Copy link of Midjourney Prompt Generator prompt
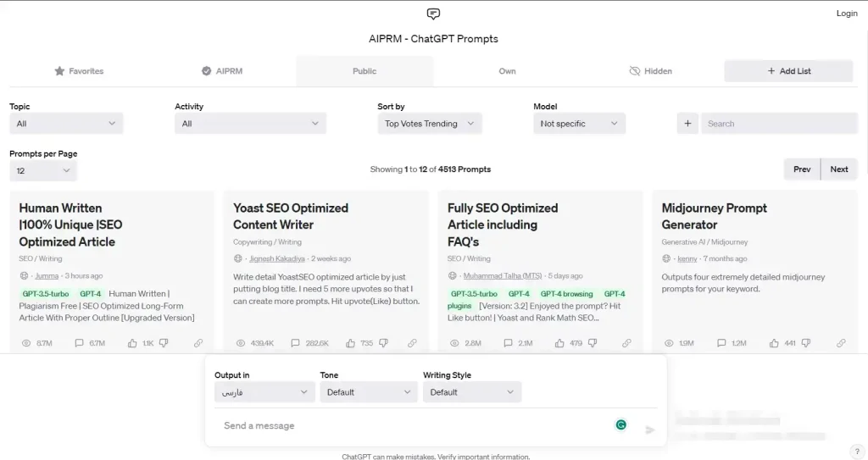This screenshot has height=460, width=868. 841,343
